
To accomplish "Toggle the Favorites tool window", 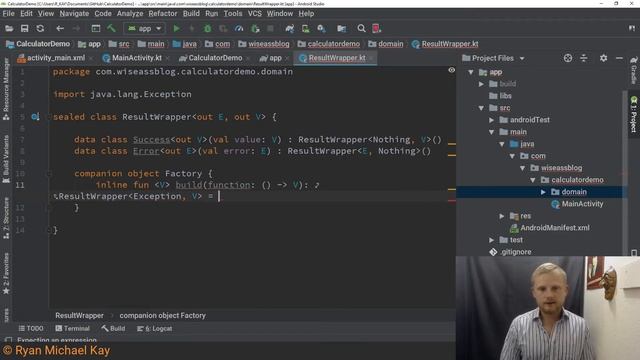I will 6,273.
